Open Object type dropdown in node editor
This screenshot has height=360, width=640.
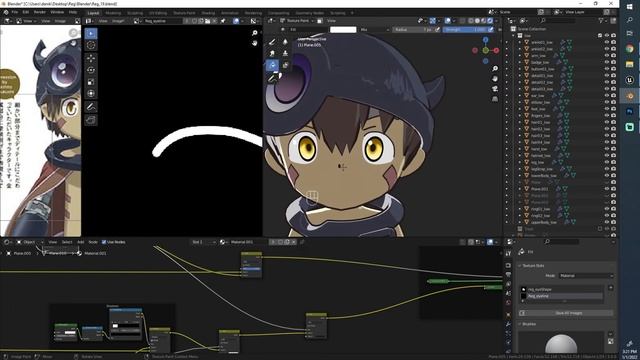tap(29, 242)
